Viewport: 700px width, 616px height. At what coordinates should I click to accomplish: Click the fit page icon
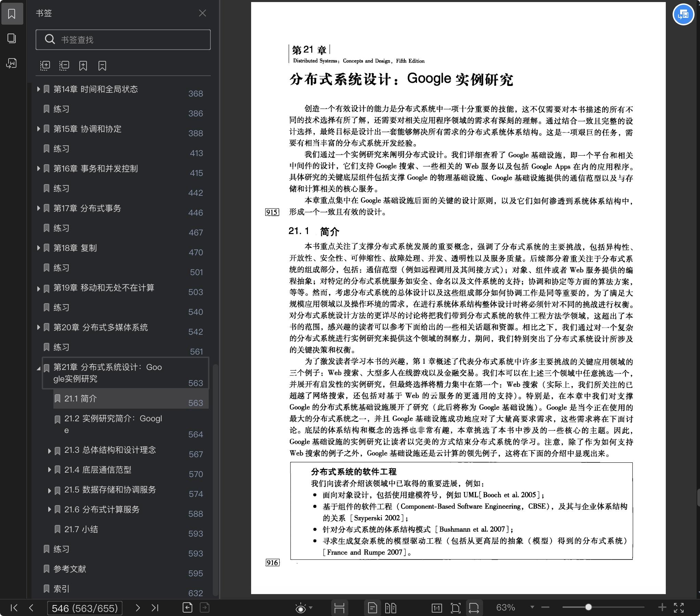(x=455, y=608)
